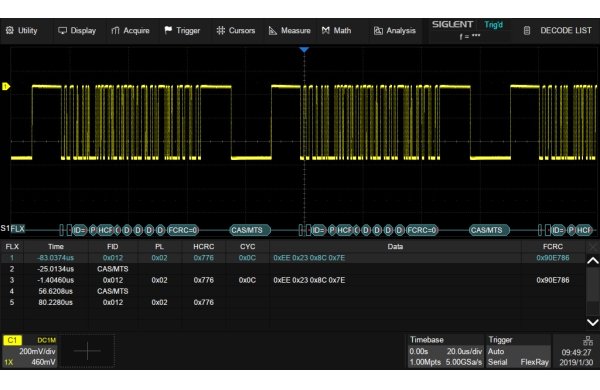Click data bytes 0xEE 0x23 0x8C 0x7E in row 1
This screenshot has height=390, width=600.
pyautogui.click(x=309, y=258)
